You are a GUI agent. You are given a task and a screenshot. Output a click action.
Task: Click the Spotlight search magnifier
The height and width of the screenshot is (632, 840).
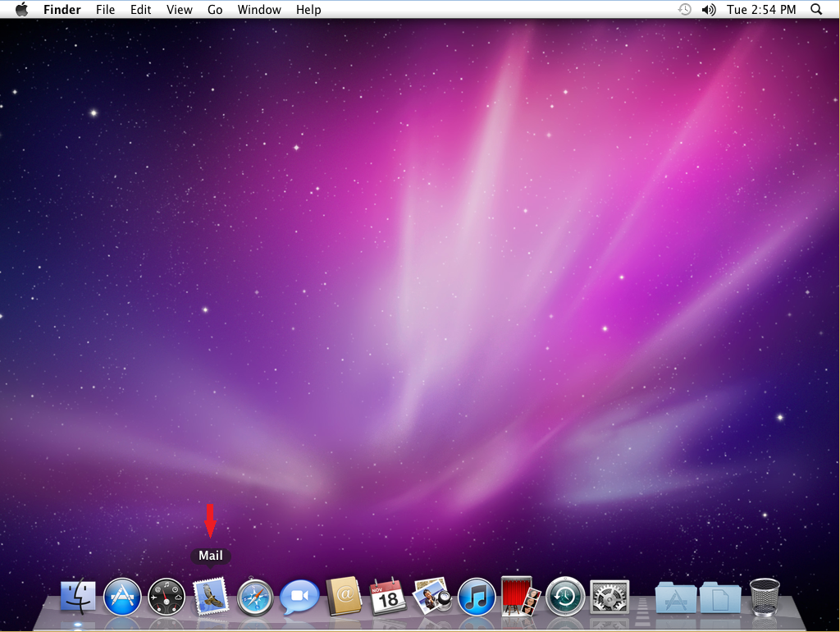pyautogui.click(x=816, y=9)
